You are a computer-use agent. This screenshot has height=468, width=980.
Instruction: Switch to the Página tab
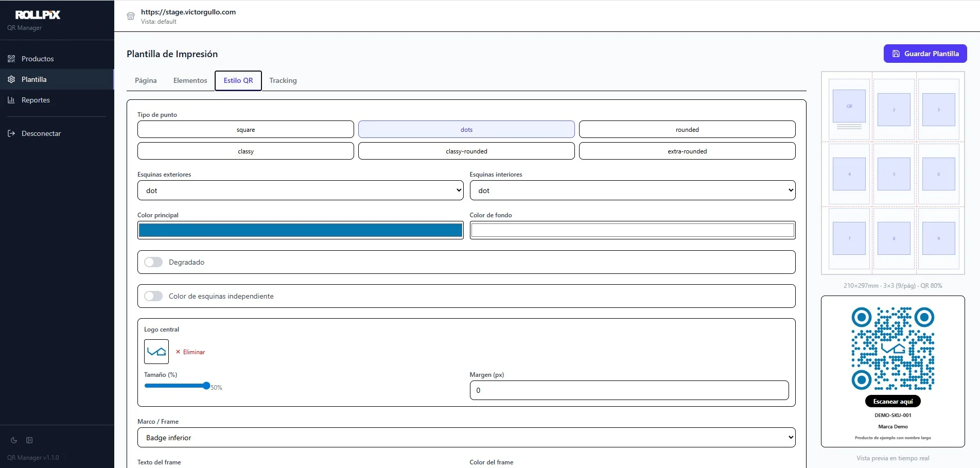[x=146, y=80]
